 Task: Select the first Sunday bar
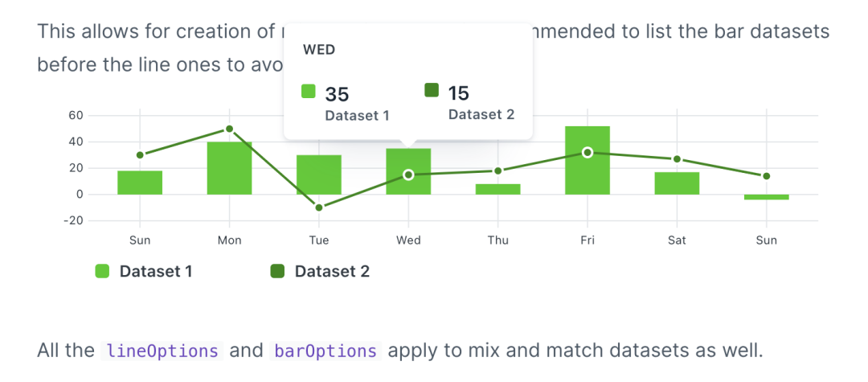tap(140, 183)
